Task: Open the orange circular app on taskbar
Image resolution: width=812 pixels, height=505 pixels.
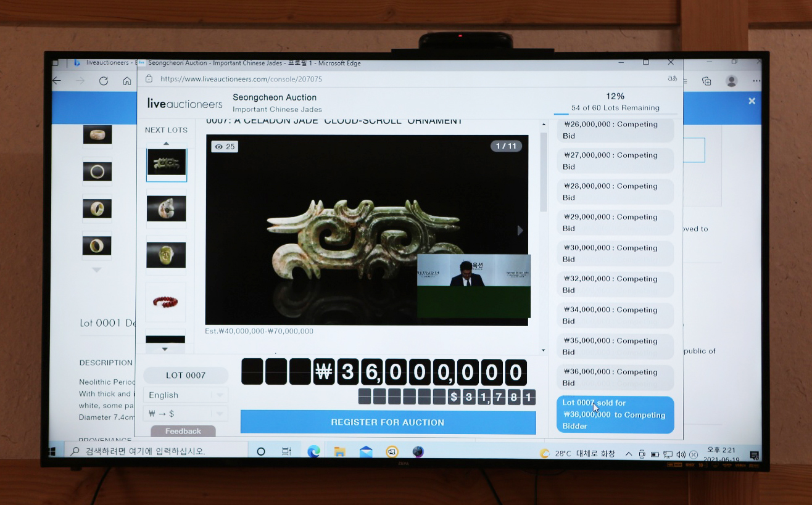Action: [x=392, y=451]
